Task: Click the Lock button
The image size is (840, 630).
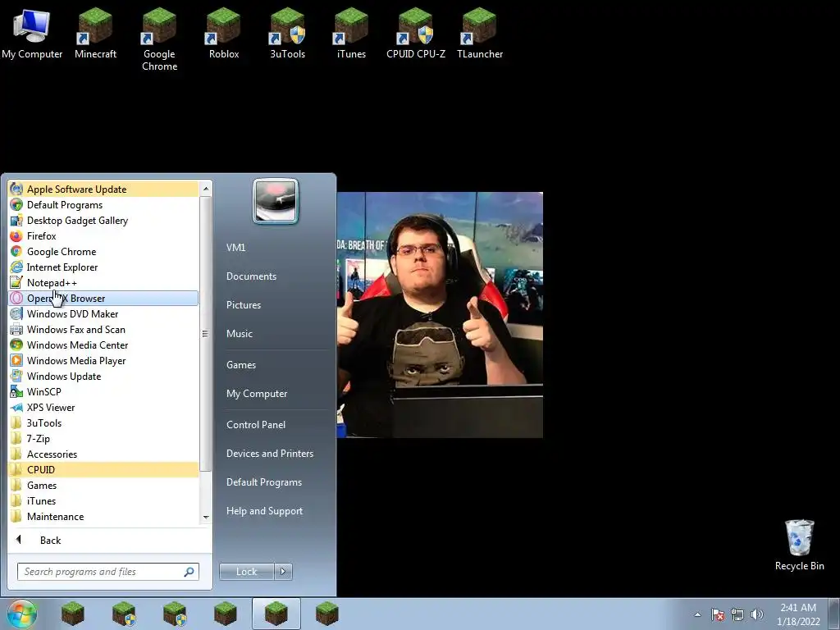Action: pos(246,572)
